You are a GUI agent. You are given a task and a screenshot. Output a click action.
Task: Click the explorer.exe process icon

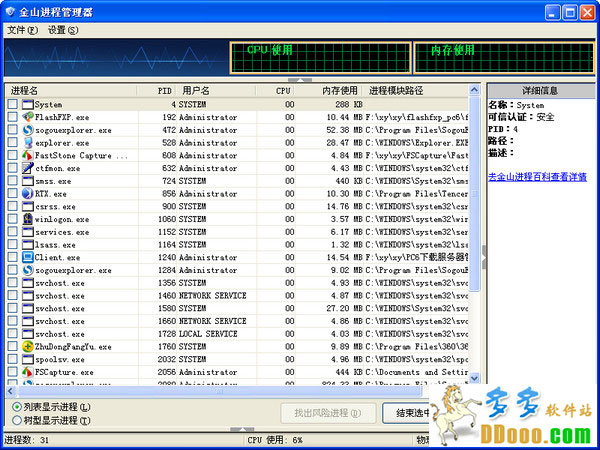pos(28,142)
